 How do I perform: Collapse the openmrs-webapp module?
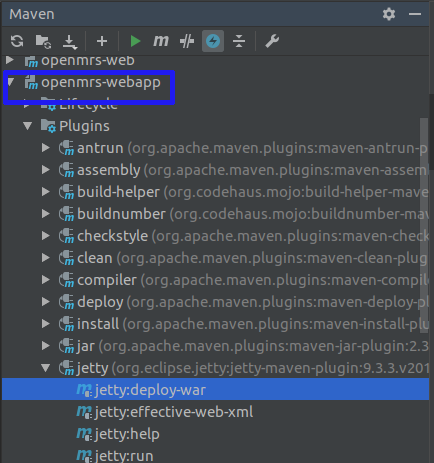(x=11, y=82)
